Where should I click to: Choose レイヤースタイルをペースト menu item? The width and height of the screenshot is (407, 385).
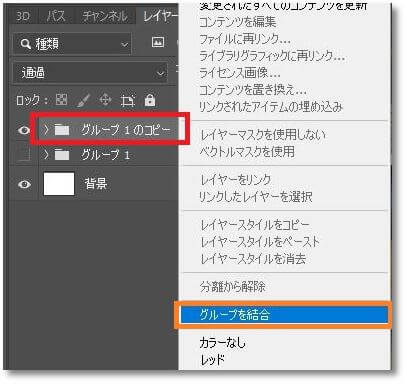coord(260,242)
